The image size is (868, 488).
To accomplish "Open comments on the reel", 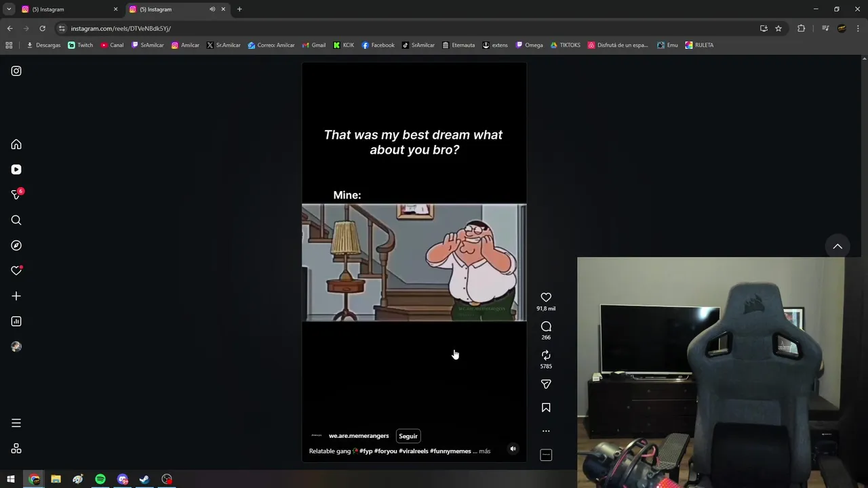I will (x=546, y=327).
